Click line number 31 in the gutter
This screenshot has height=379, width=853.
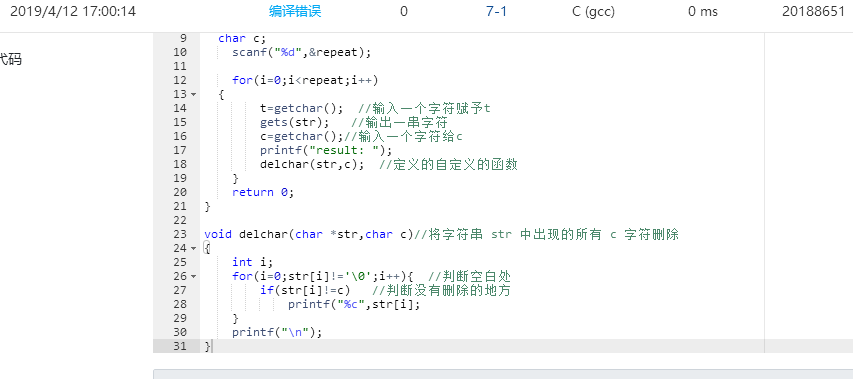click(179, 346)
